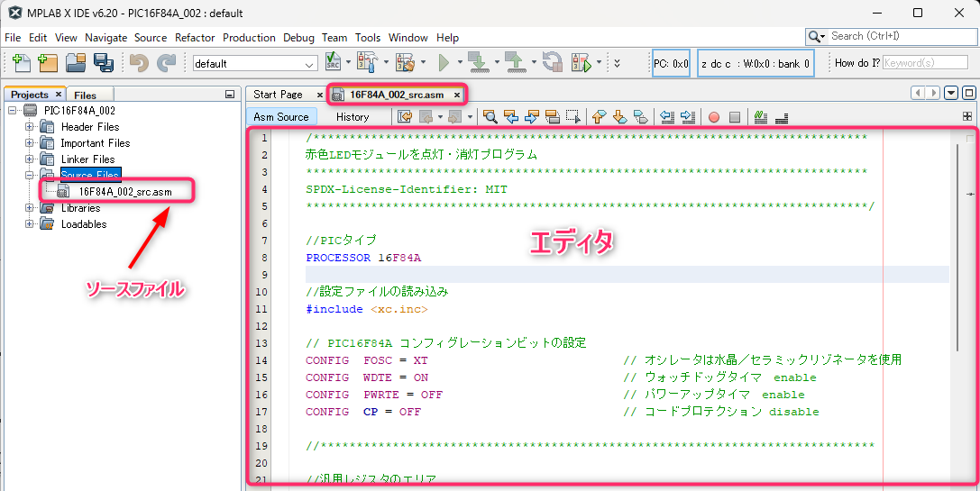Open the Navigate menu
The image size is (980, 491).
coord(105,38)
